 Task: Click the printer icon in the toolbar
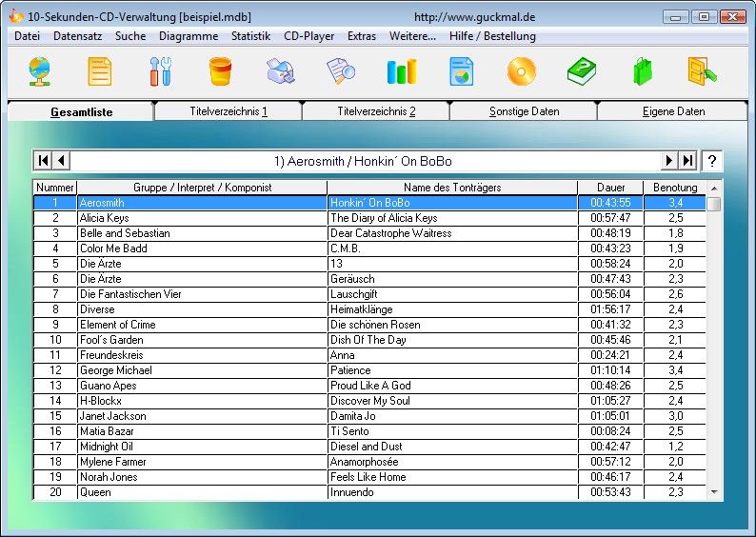coord(280,71)
